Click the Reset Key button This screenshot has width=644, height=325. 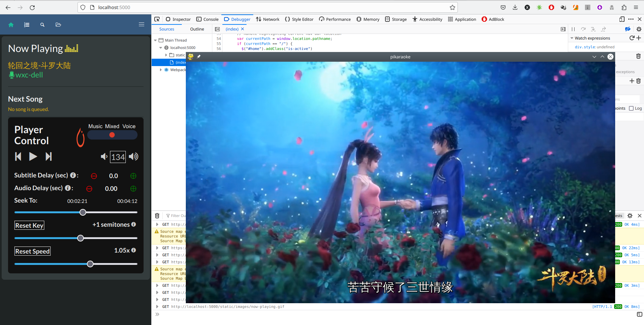(29, 225)
